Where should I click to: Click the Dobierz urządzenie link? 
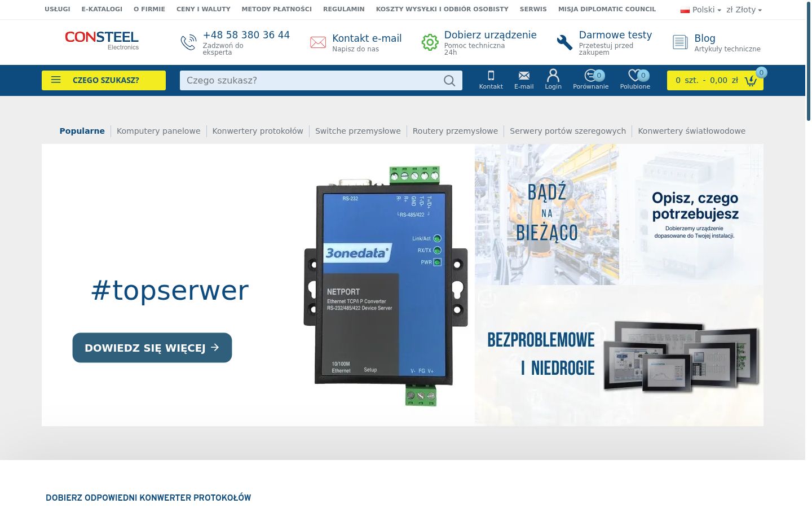click(x=491, y=35)
